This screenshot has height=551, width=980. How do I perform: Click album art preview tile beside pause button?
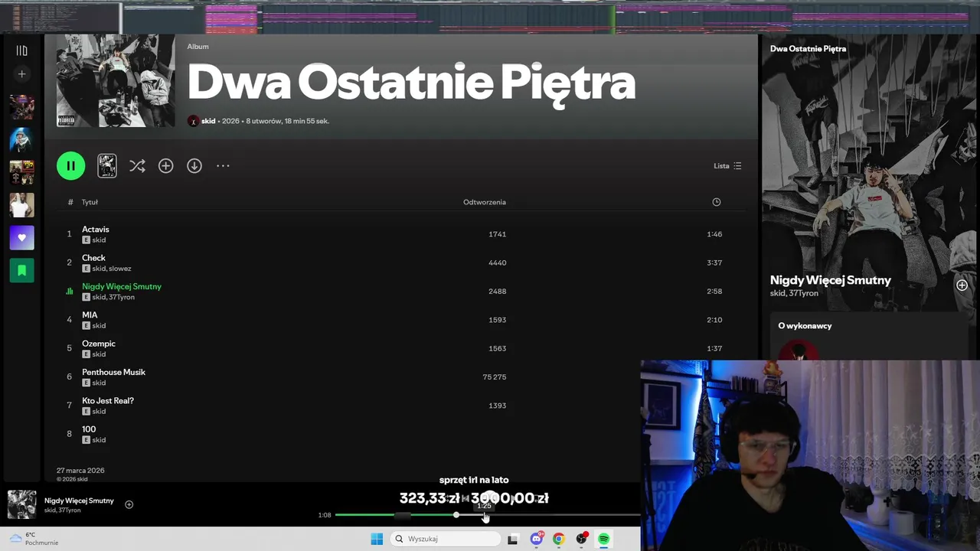click(107, 165)
